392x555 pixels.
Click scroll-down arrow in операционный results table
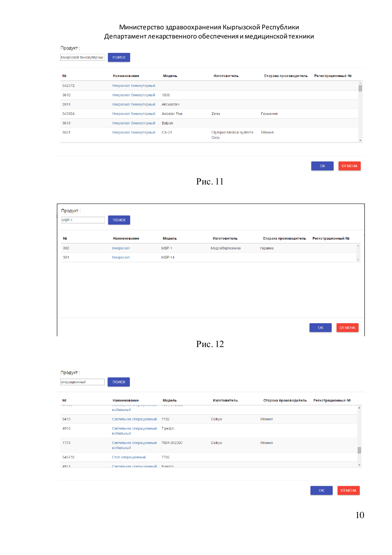(x=359, y=465)
